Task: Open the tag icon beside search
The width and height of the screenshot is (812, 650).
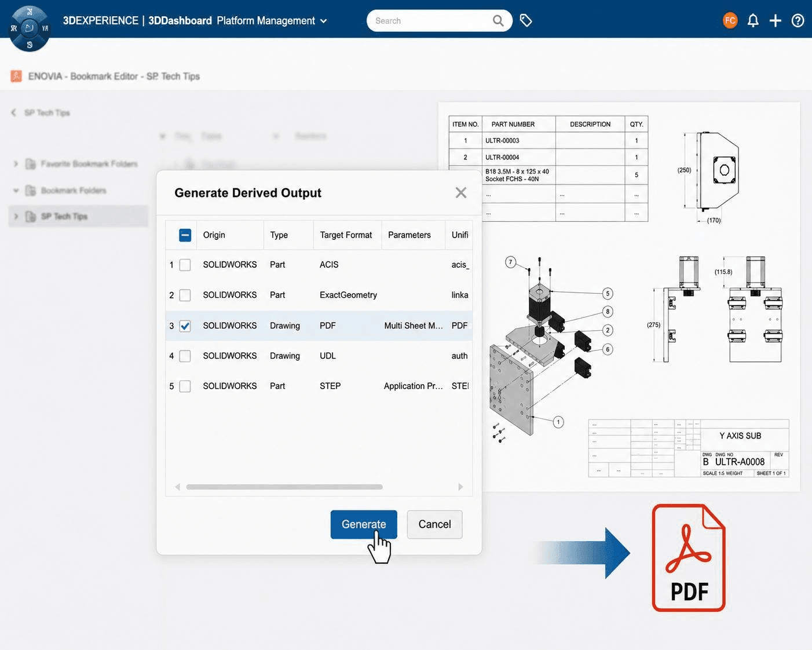Action: point(526,21)
